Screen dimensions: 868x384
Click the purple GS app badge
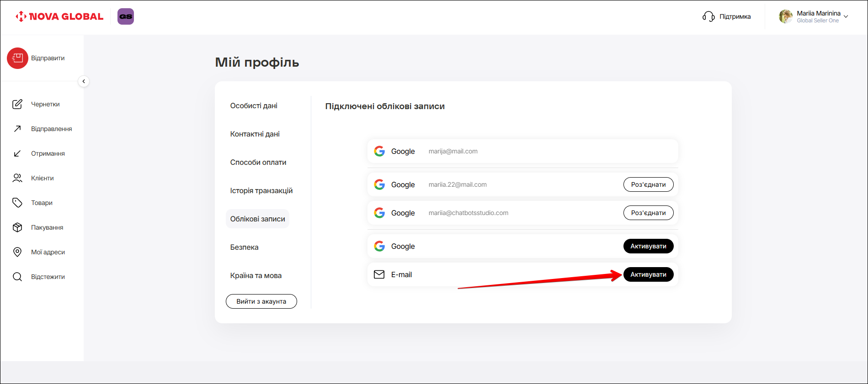coord(126,16)
